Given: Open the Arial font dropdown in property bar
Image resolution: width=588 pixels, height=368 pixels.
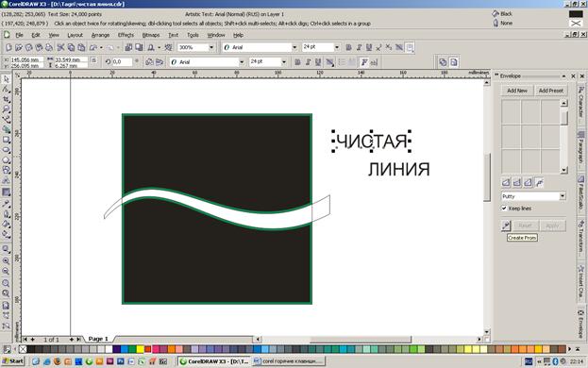Looking at the screenshot, I should pos(242,62).
